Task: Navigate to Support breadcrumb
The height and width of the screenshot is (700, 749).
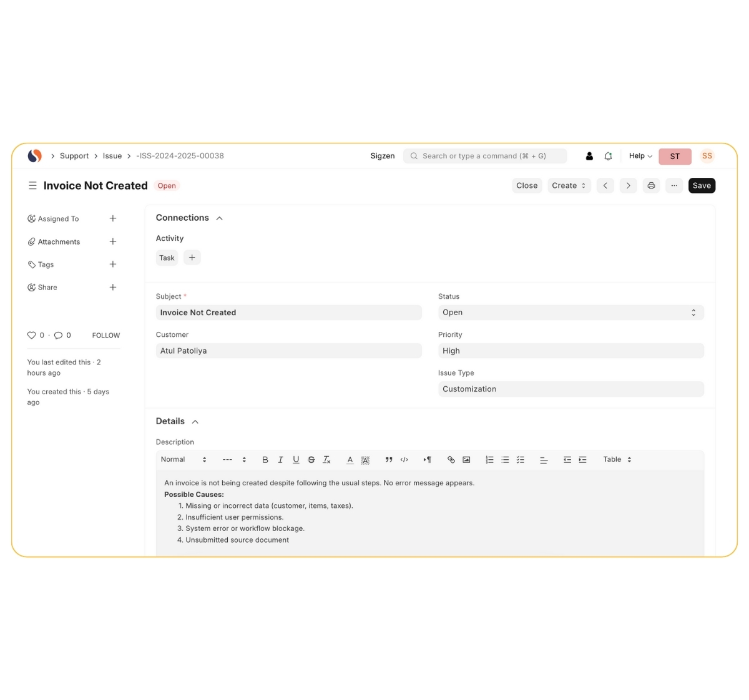Action: click(74, 156)
